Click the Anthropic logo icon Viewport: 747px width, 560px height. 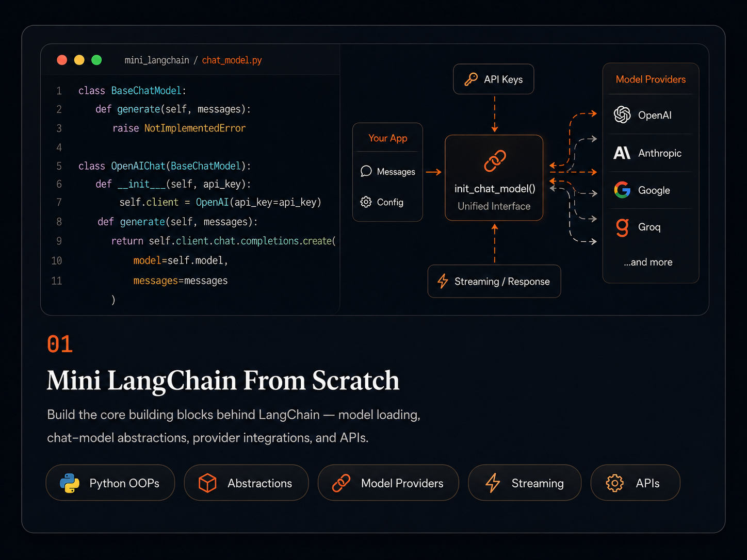[622, 153]
